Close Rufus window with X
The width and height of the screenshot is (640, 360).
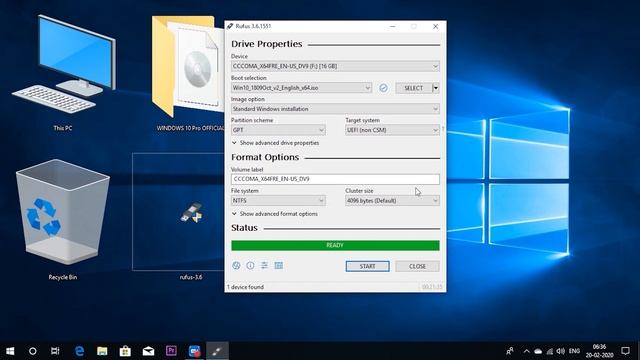click(x=436, y=26)
